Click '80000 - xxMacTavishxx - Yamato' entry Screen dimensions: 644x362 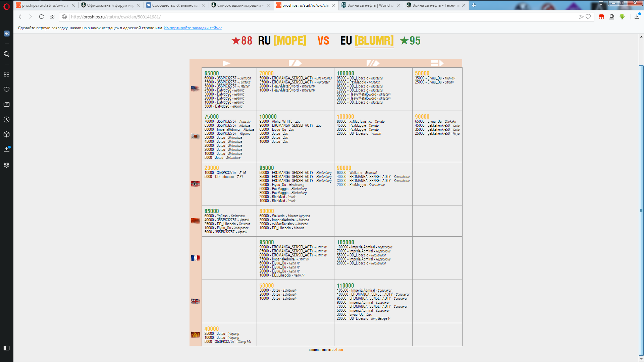pyautogui.click(x=361, y=121)
